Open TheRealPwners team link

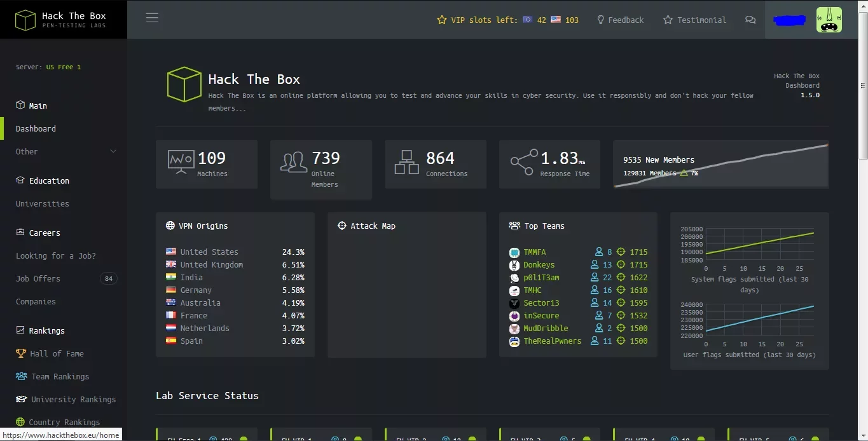(552, 341)
